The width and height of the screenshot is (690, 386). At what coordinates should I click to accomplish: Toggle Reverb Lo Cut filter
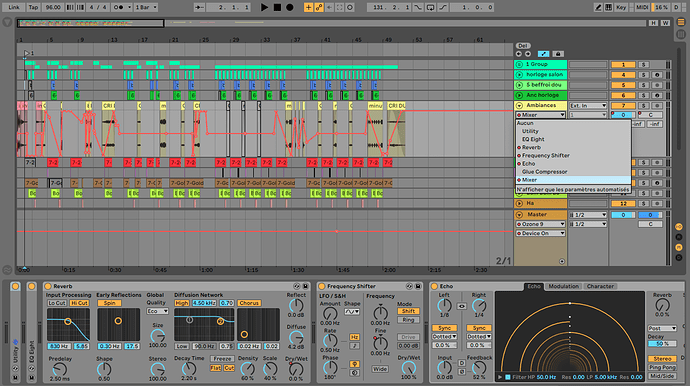(57, 303)
